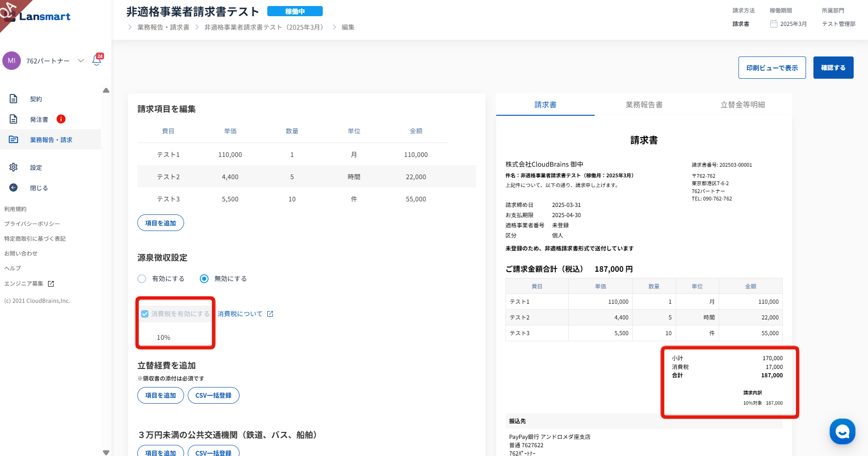
Task: Click the 設定 gear icon
Action: [x=13, y=167]
